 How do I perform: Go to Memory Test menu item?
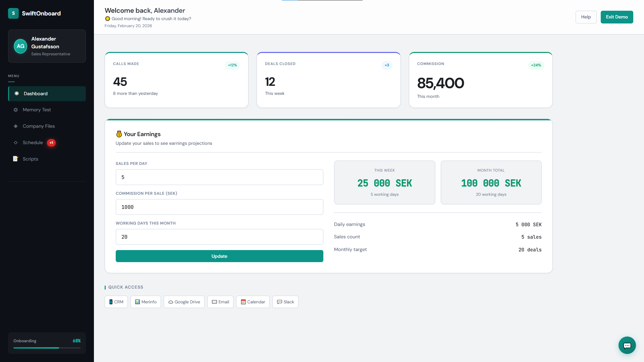[x=37, y=110]
